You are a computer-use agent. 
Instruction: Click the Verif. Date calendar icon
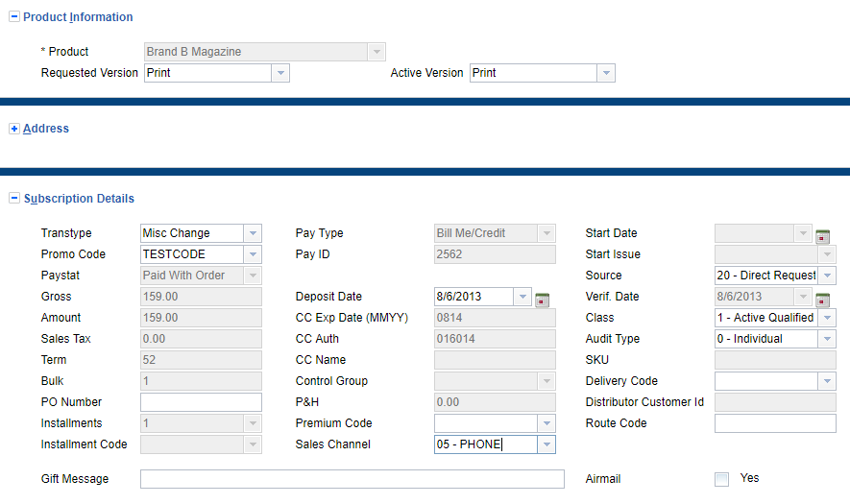coord(822,300)
